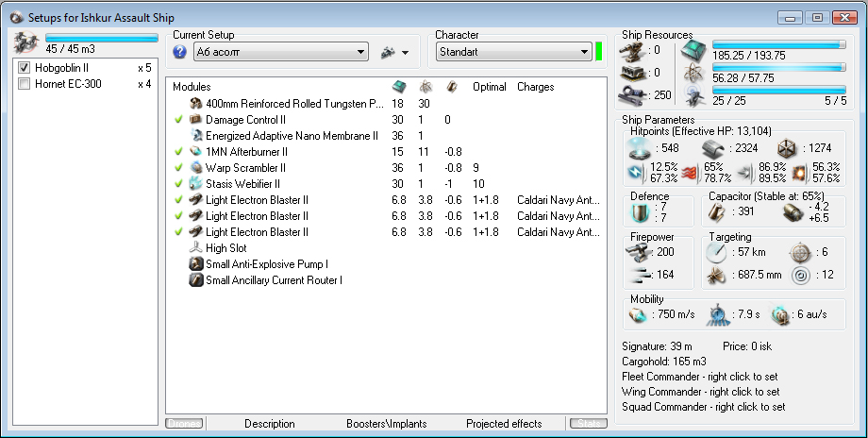The width and height of the screenshot is (868, 438).
Task: Click the turret hardpoints icon in Ship Resources
Action: click(x=632, y=50)
